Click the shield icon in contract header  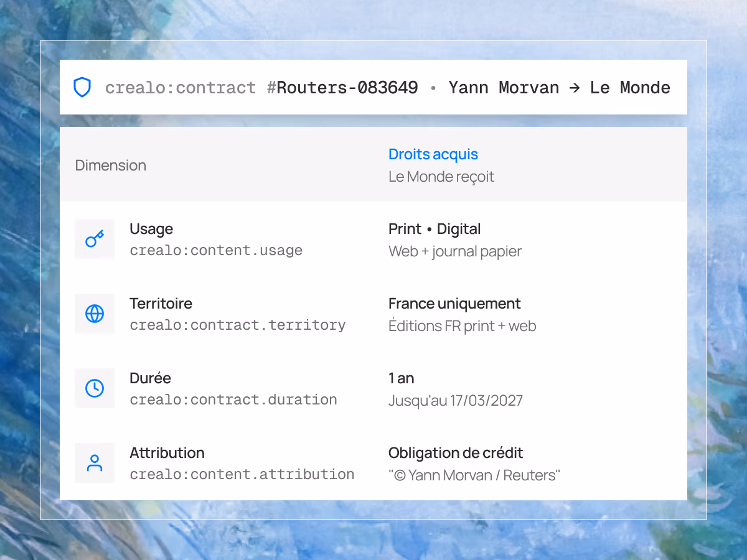[82, 87]
